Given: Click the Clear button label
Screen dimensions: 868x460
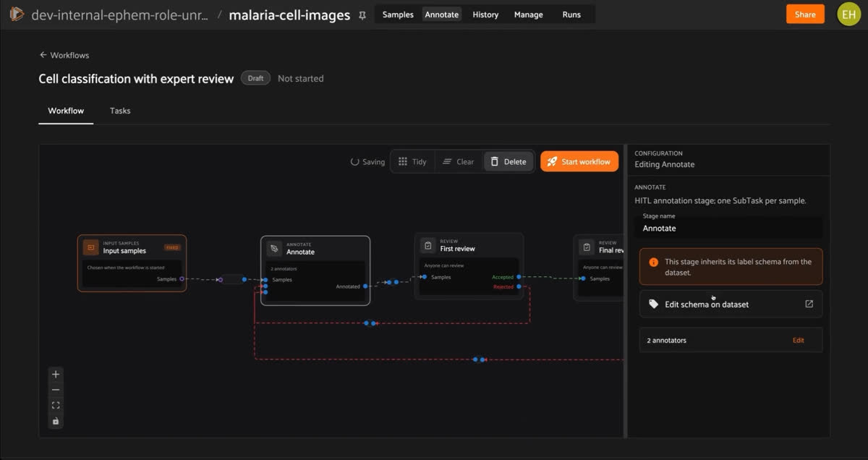Looking at the screenshot, I should 466,162.
